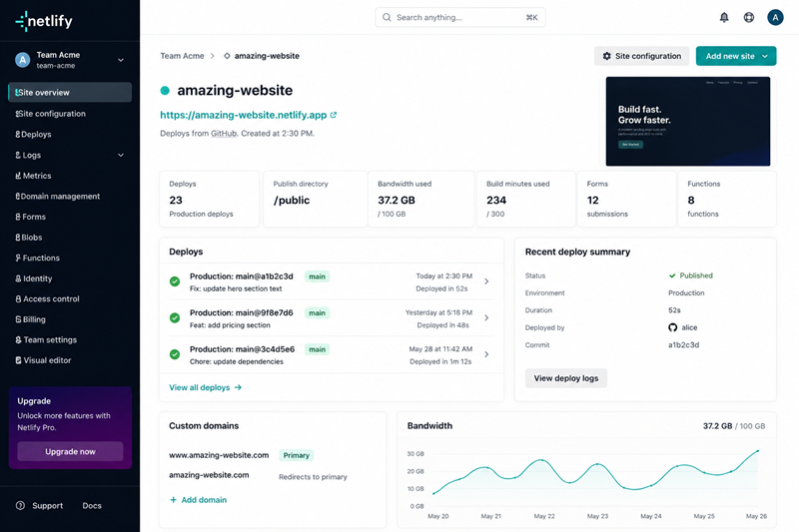Open Forms in sidebar
Image resolution: width=799 pixels, height=532 pixels.
click(x=70, y=217)
